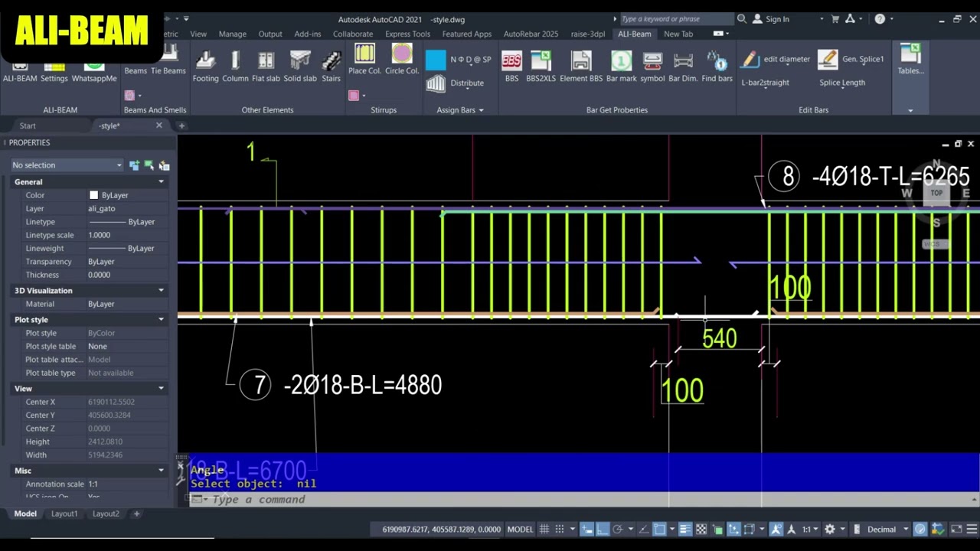The width and height of the screenshot is (980, 551).
Task: Toggle Ortho mode
Action: 603,529
